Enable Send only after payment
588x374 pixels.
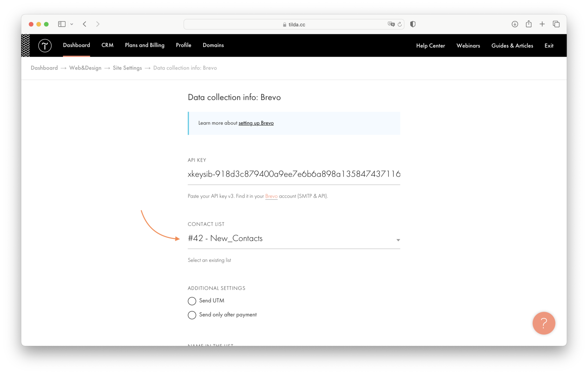[192, 315]
